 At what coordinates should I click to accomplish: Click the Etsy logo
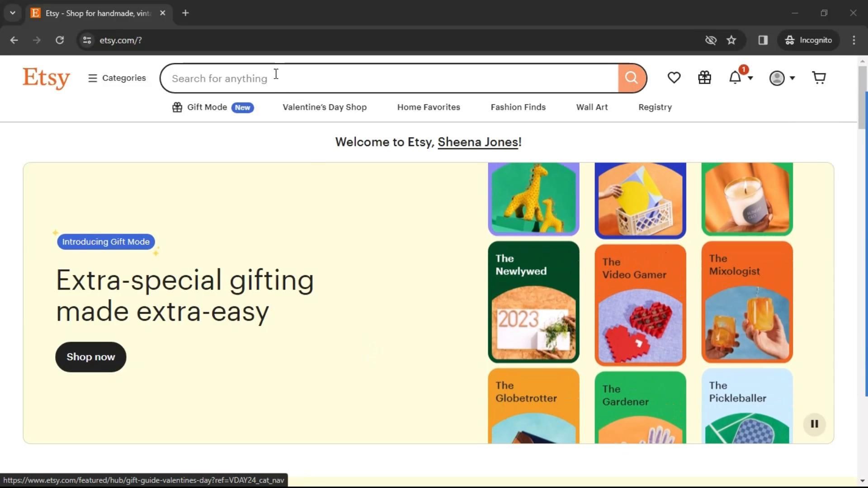point(46,78)
